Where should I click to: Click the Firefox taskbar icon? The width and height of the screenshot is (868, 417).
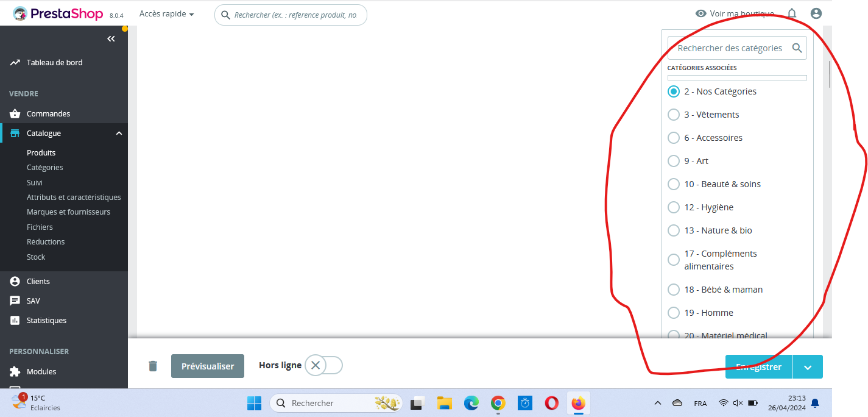[578, 403]
